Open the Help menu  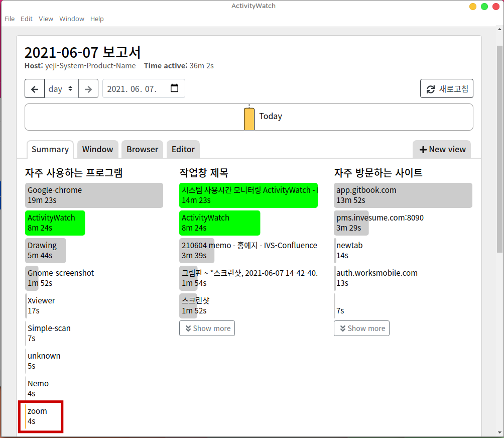click(x=97, y=19)
